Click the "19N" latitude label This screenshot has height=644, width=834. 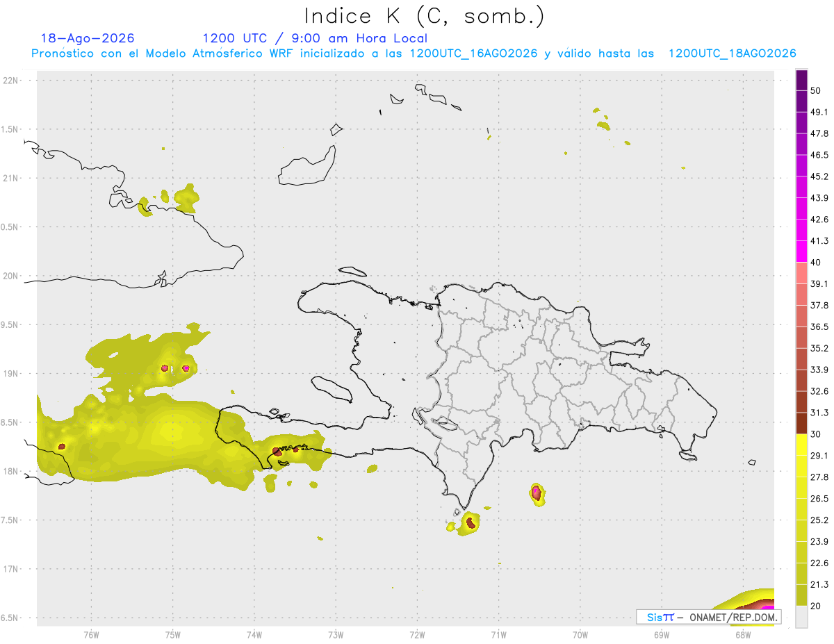[x=11, y=373]
